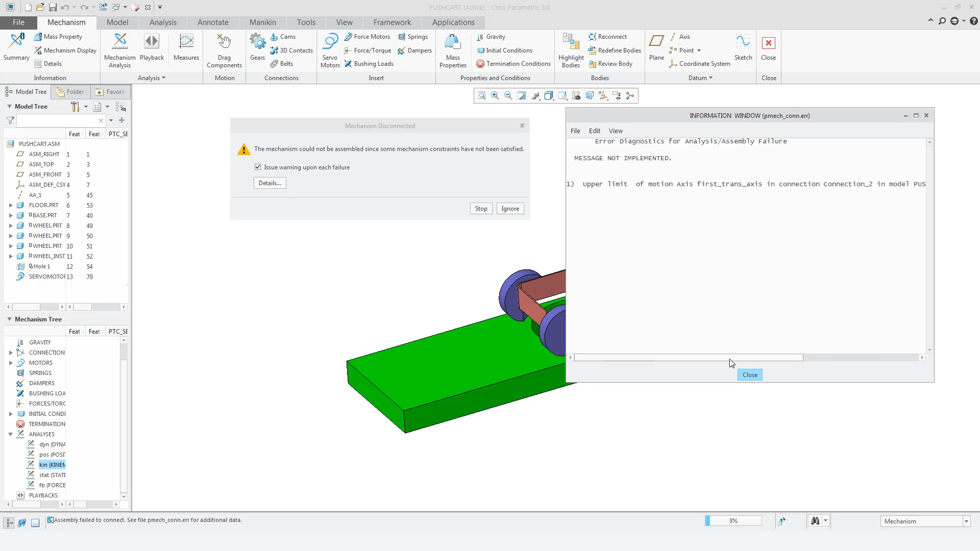Expand the BASE.PRT tree node
The height and width of the screenshot is (551, 980).
coord(11,216)
